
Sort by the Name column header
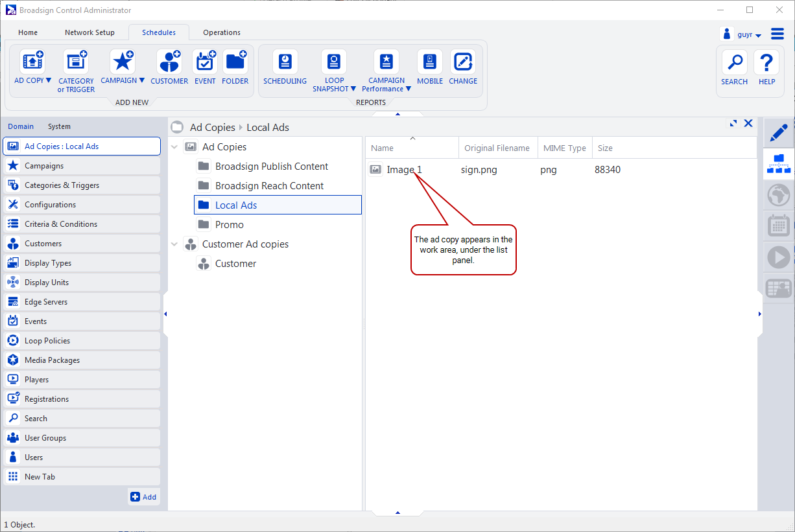412,148
